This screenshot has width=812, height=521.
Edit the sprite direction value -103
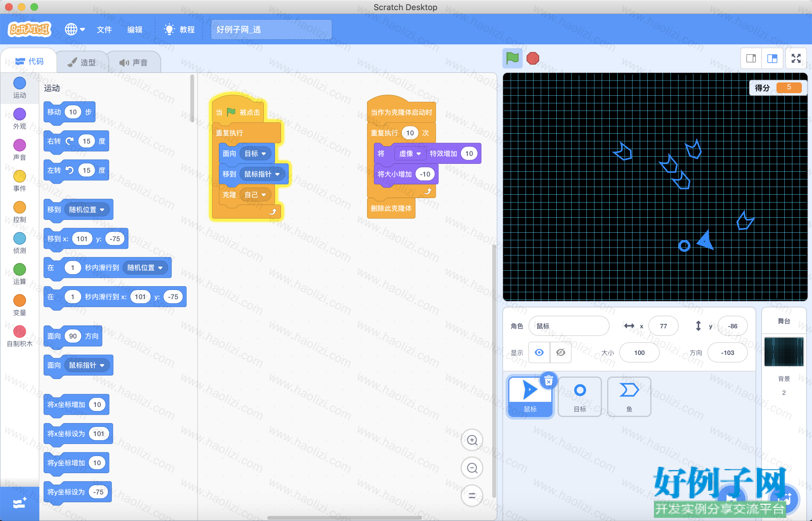727,352
